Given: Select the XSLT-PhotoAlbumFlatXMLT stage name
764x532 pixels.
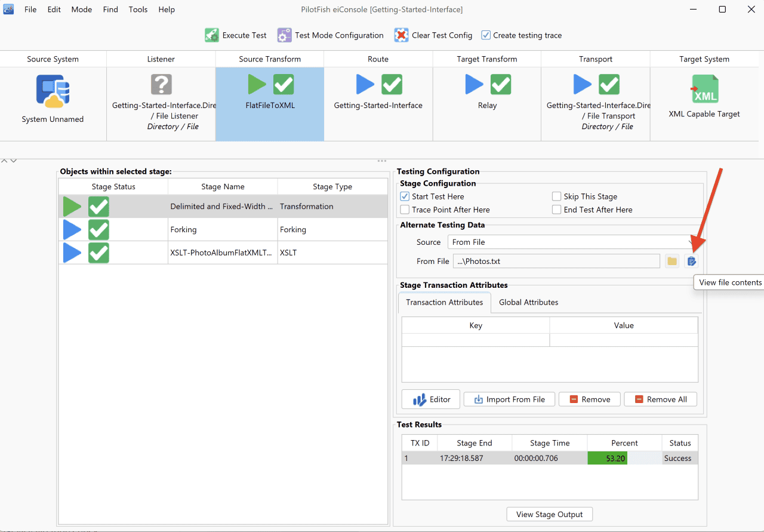Looking at the screenshot, I should click(222, 253).
